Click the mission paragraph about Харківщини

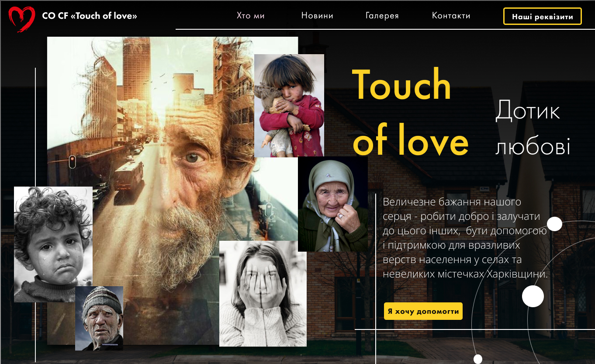click(465, 238)
